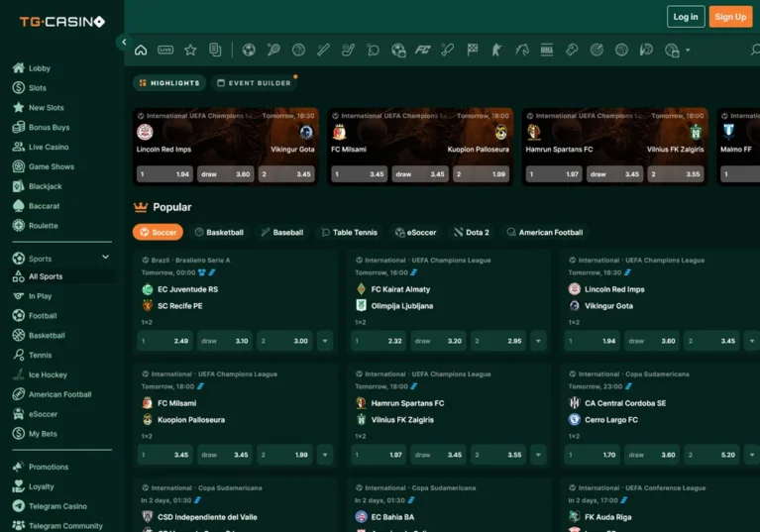Open Live Casino in the sidebar
Image resolution: width=760 pixels, height=532 pixels.
click(x=48, y=147)
